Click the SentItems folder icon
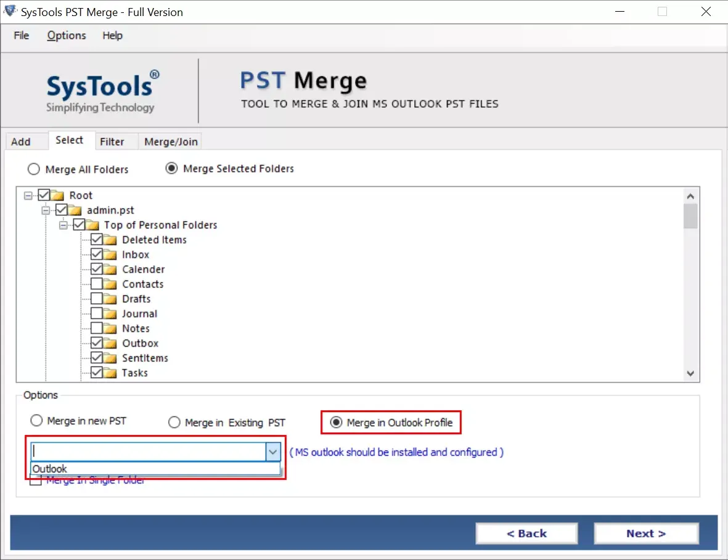The width and height of the screenshot is (728, 560). coord(110,358)
